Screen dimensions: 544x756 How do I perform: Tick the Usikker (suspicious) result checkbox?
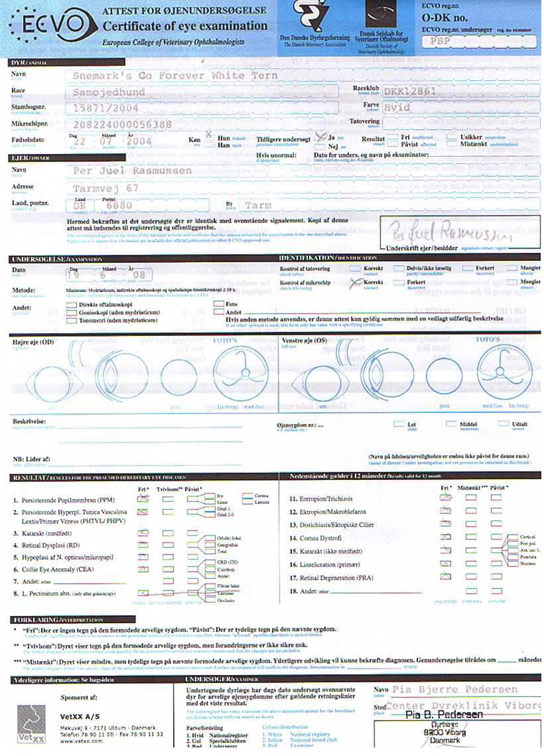pyautogui.click(x=452, y=137)
